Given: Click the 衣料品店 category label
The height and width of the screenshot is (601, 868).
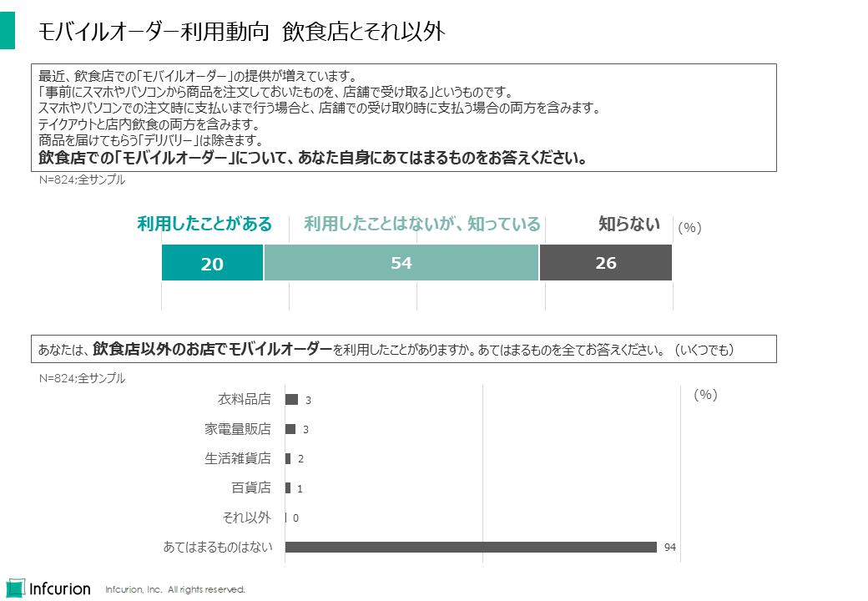Looking at the screenshot, I should pos(244,400).
